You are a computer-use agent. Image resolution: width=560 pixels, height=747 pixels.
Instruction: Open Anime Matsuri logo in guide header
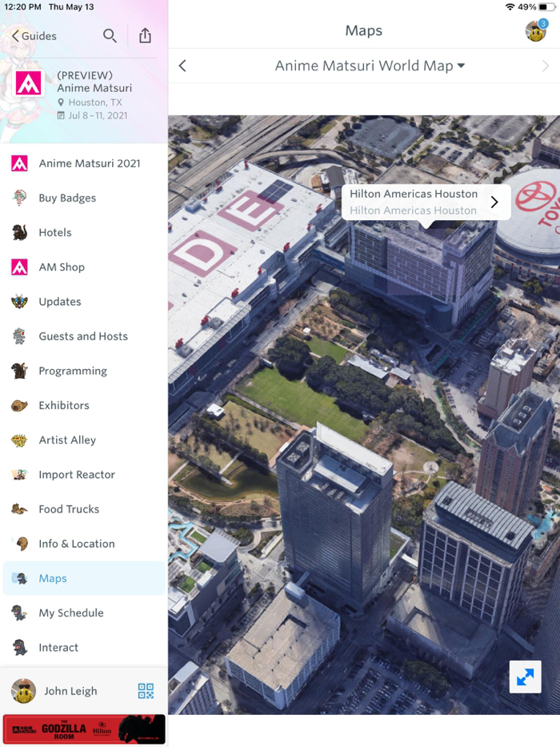click(x=28, y=83)
